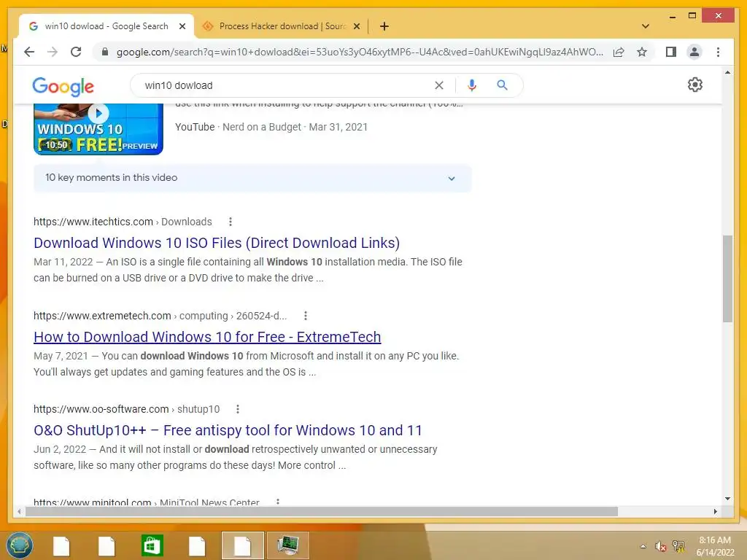The width and height of the screenshot is (747, 560).
Task: Open more options for minitool result
Action: [277, 502]
